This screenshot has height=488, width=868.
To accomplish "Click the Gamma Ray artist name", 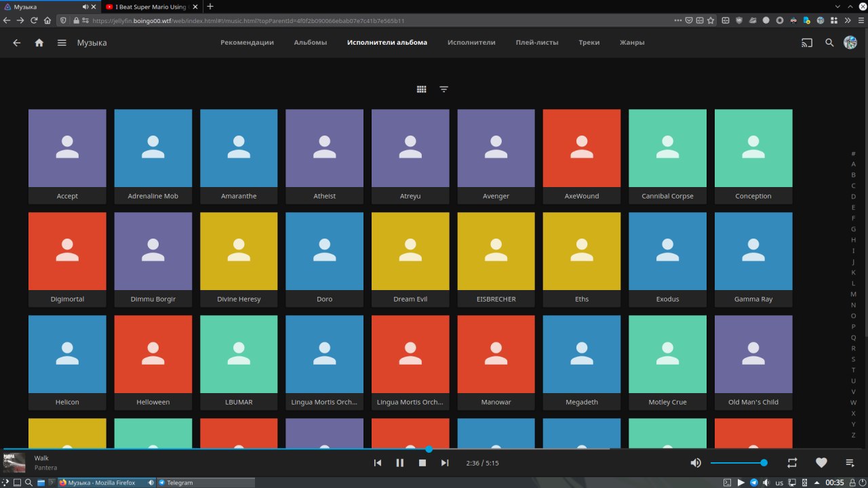I will (x=753, y=299).
